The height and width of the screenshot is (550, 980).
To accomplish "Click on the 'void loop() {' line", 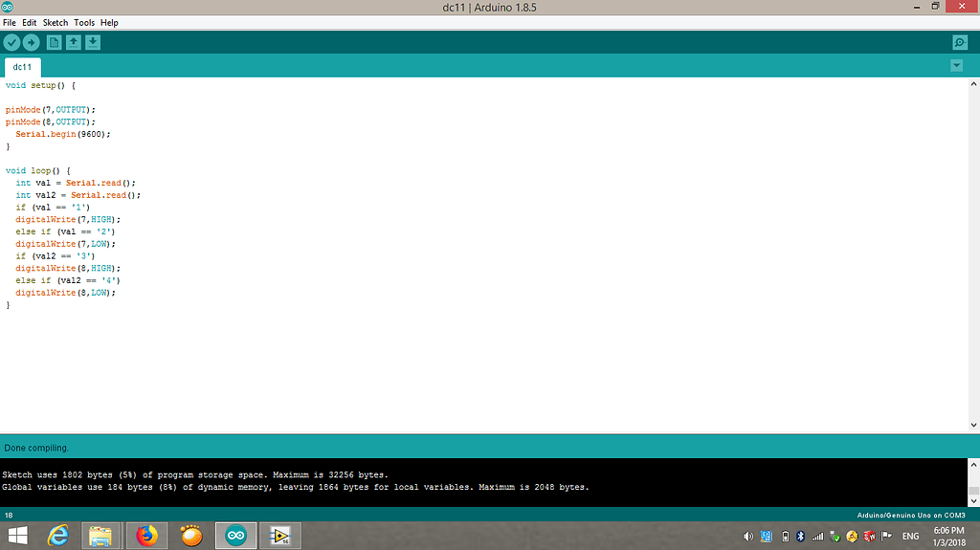I will [38, 170].
